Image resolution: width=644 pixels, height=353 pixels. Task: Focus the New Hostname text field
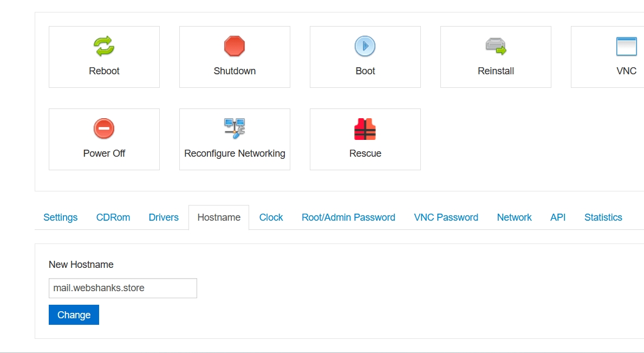pos(123,288)
